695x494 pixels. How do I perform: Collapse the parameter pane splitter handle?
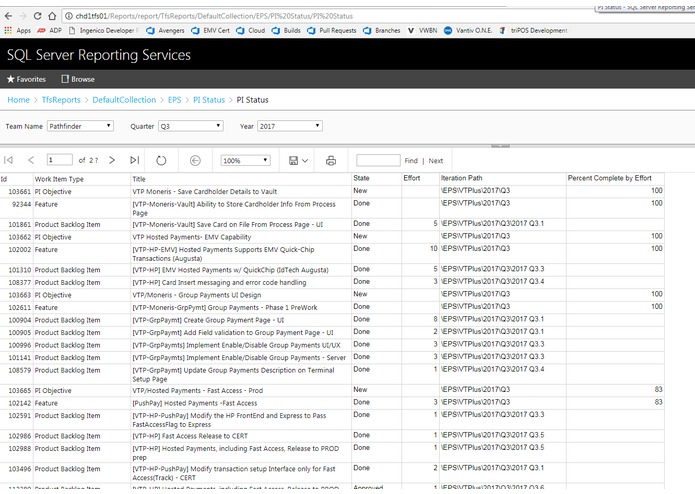(500, 146)
